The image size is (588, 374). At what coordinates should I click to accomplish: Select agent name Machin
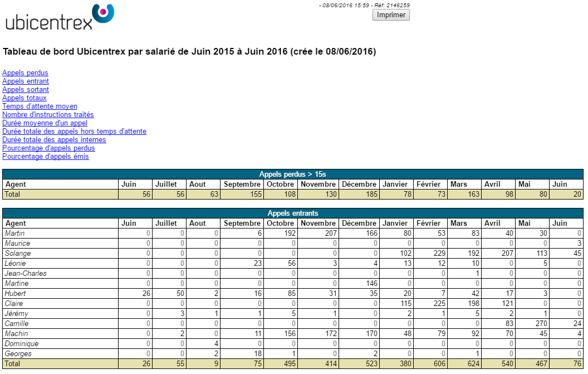(x=16, y=333)
